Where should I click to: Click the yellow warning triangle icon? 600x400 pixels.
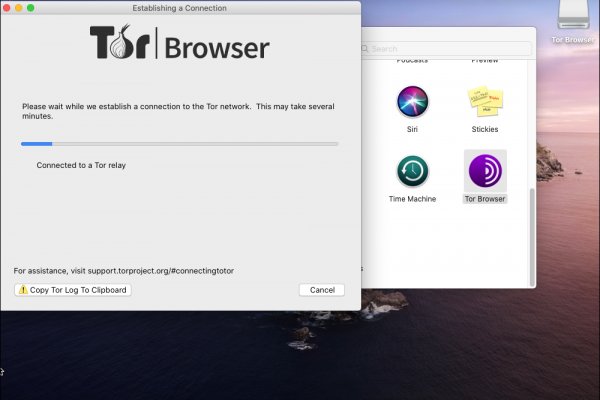point(22,290)
